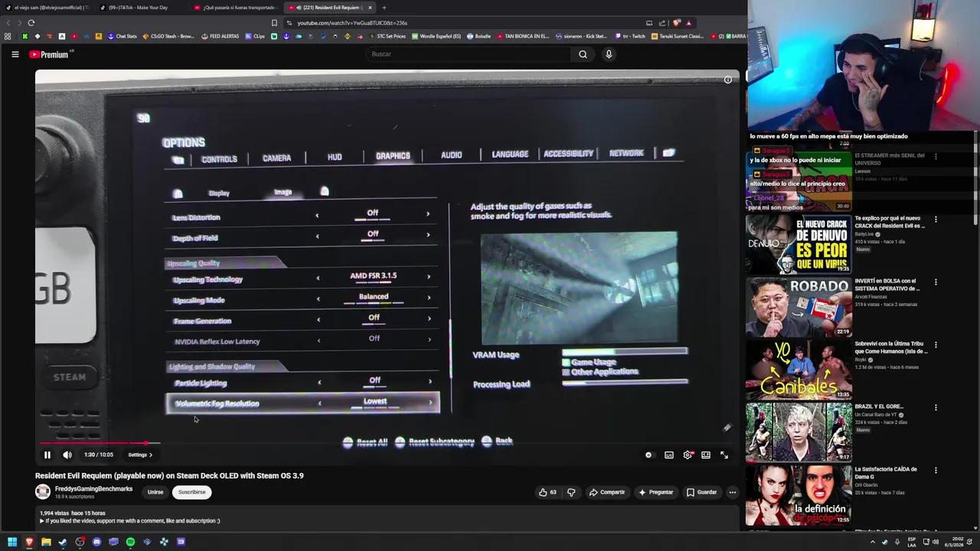
Task: Open the browser apps grid icon
Action: click(8, 36)
